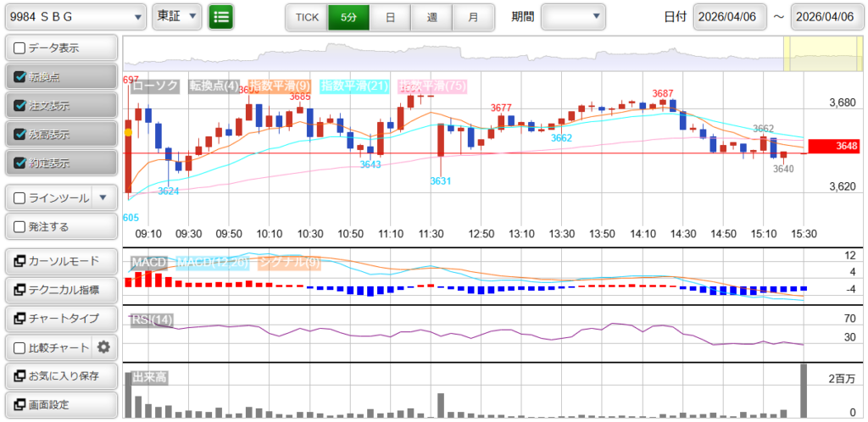Expand the 9984 SBG symbol dropdown
This screenshot has height=422, width=868.
(75, 16)
